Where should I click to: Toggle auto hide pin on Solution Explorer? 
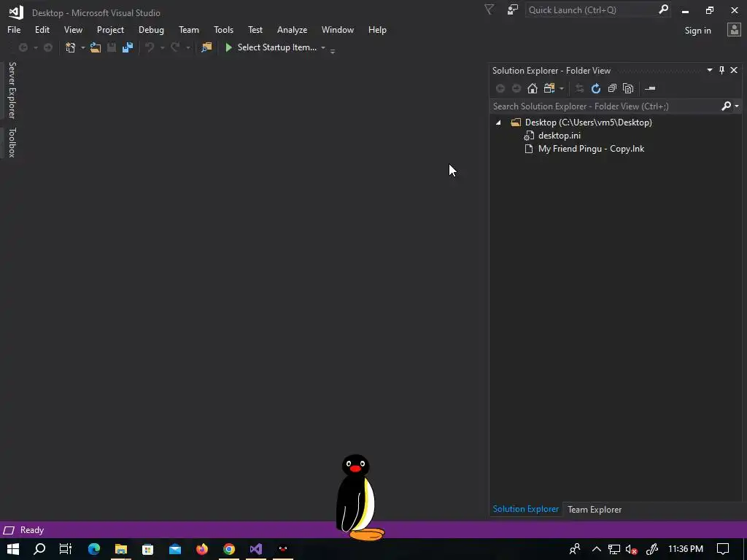click(721, 70)
